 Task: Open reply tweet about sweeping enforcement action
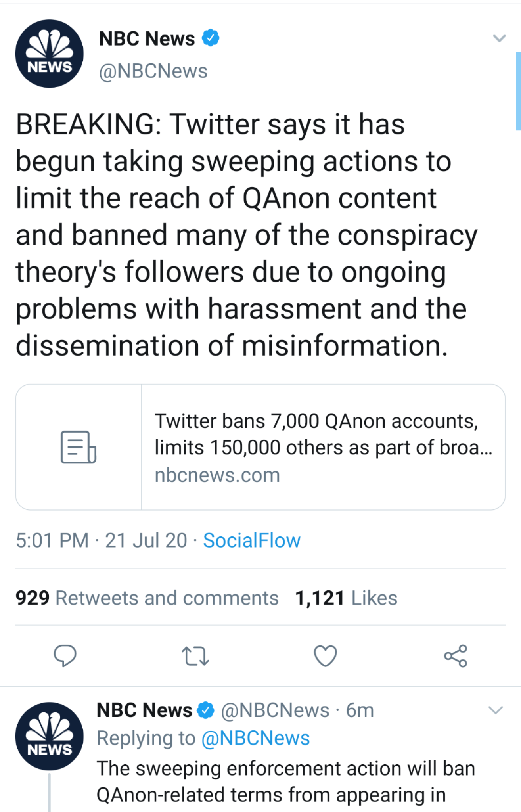point(285,781)
